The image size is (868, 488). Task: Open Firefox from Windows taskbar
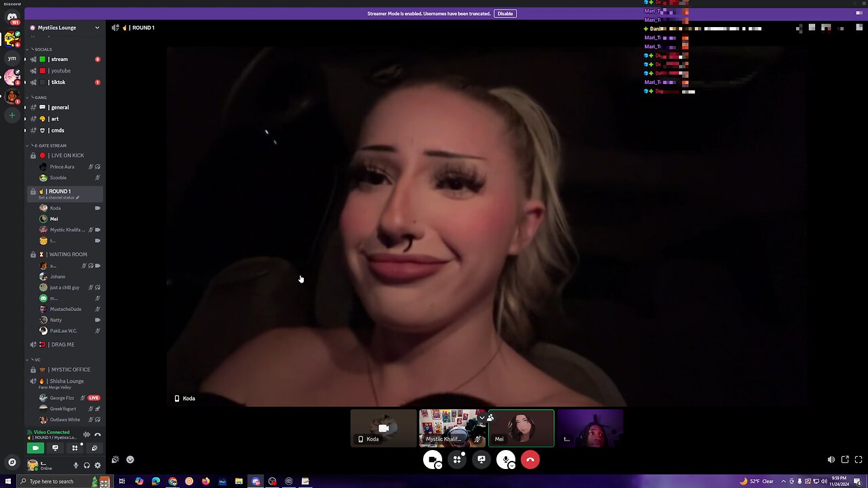(x=205, y=482)
